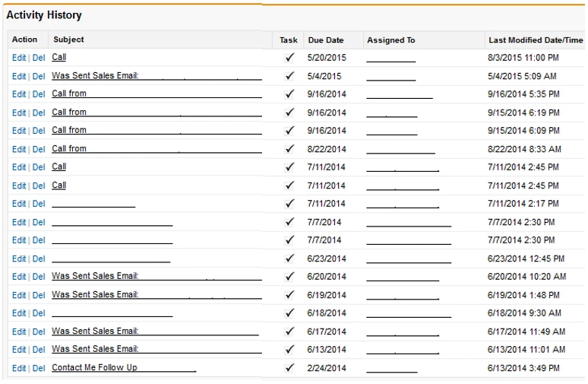The width and height of the screenshot is (588, 384).
Task: Delete the Call from row modified 6:19 PM
Action: click(39, 113)
